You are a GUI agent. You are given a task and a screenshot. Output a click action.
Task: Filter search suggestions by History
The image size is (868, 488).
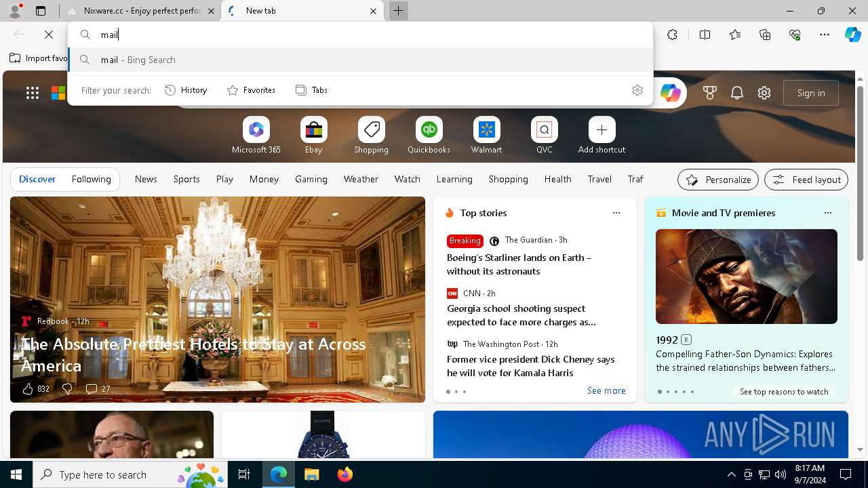tap(186, 90)
